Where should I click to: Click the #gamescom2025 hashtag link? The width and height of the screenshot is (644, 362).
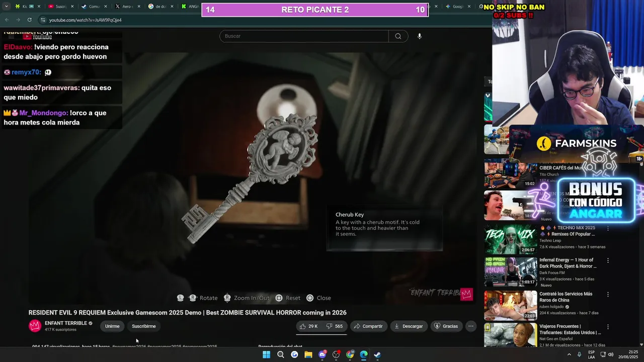(x=200, y=346)
